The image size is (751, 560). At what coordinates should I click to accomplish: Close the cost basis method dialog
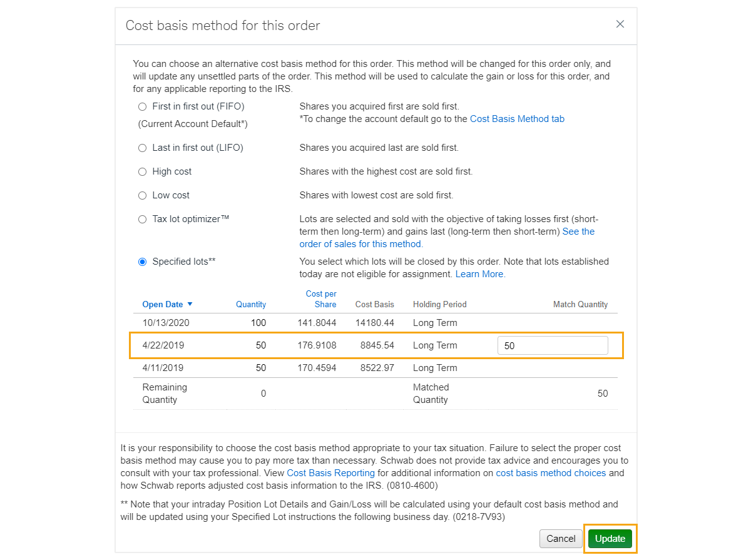click(620, 24)
